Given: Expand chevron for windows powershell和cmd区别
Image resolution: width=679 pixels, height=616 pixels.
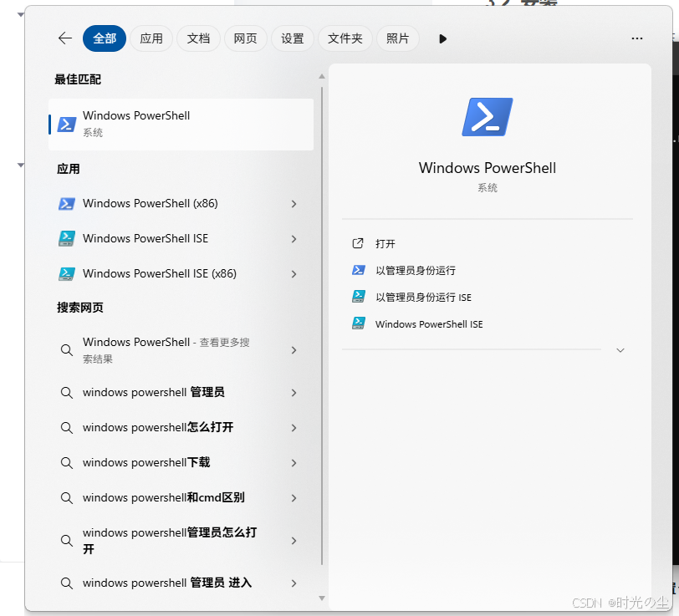Looking at the screenshot, I should (294, 498).
